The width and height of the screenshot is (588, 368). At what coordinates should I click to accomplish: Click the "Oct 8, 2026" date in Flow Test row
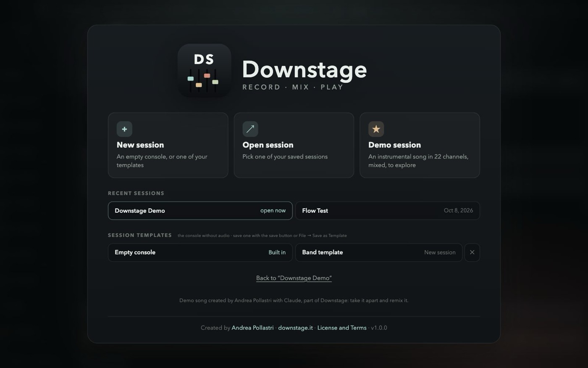click(458, 211)
